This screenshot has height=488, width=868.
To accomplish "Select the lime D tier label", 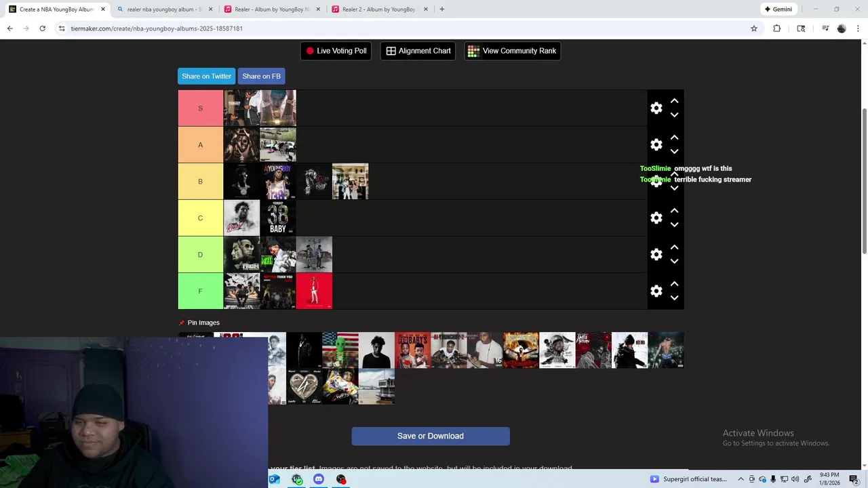I will tap(200, 255).
